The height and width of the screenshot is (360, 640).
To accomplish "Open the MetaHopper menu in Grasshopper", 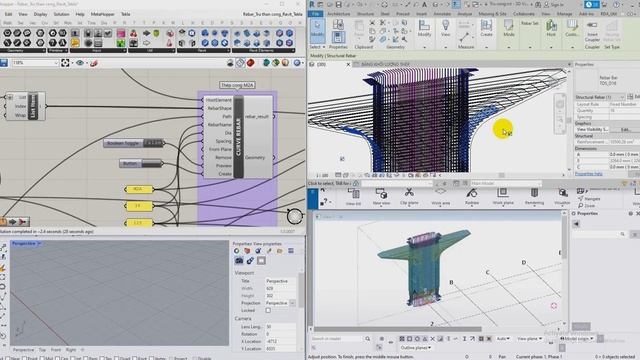I will [102, 14].
